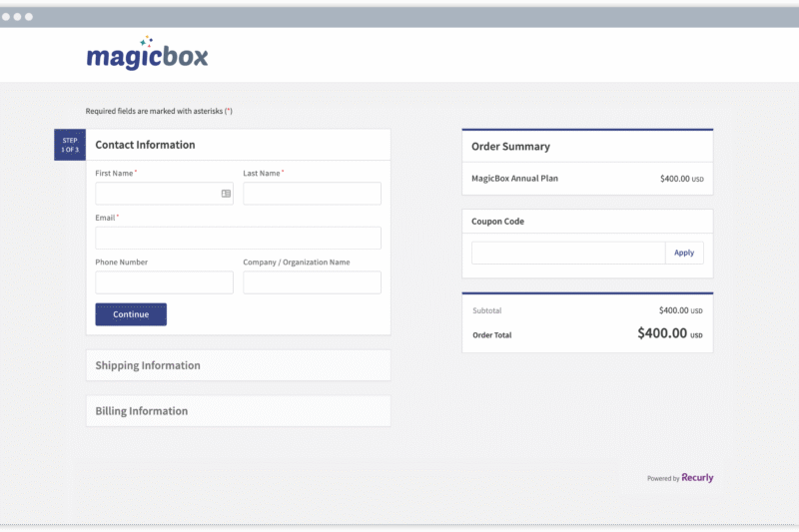Image resolution: width=799 pixels, height=532 pixels.
Task: Focus the First Name input field
Action: point(156,194)
